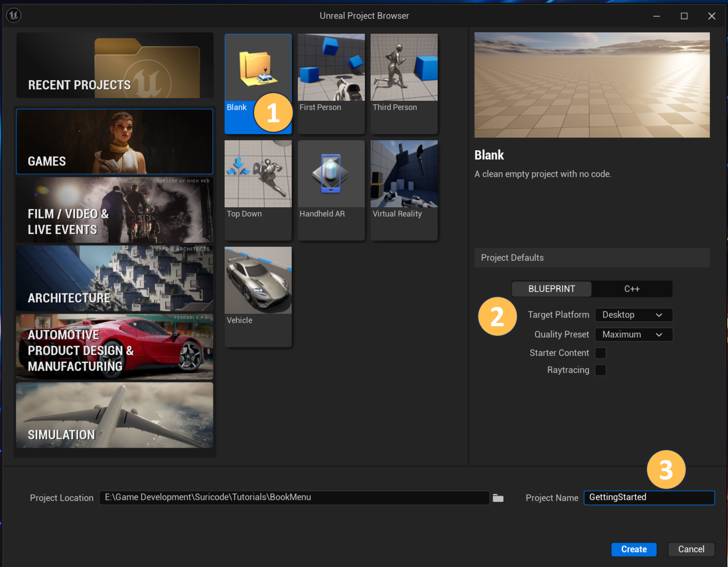The height and width of the screenshot is (567, 728).
Task: Select the First Person template
Action: click(331, 84)
